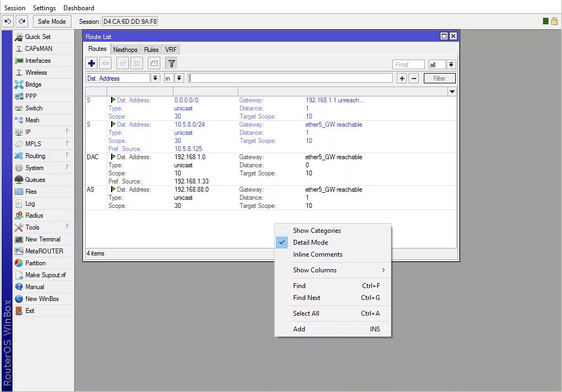Expand the Tools submenu

click(x=43, y=227)
